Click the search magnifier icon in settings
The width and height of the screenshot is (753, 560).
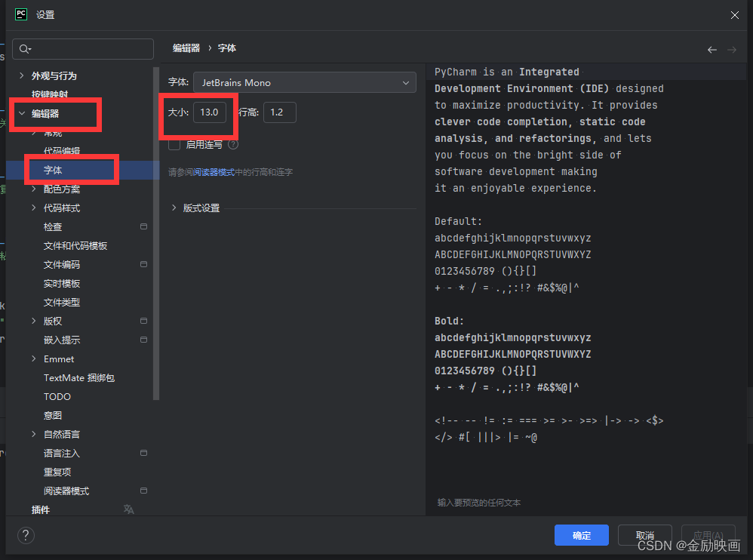(x=24, y=49)
